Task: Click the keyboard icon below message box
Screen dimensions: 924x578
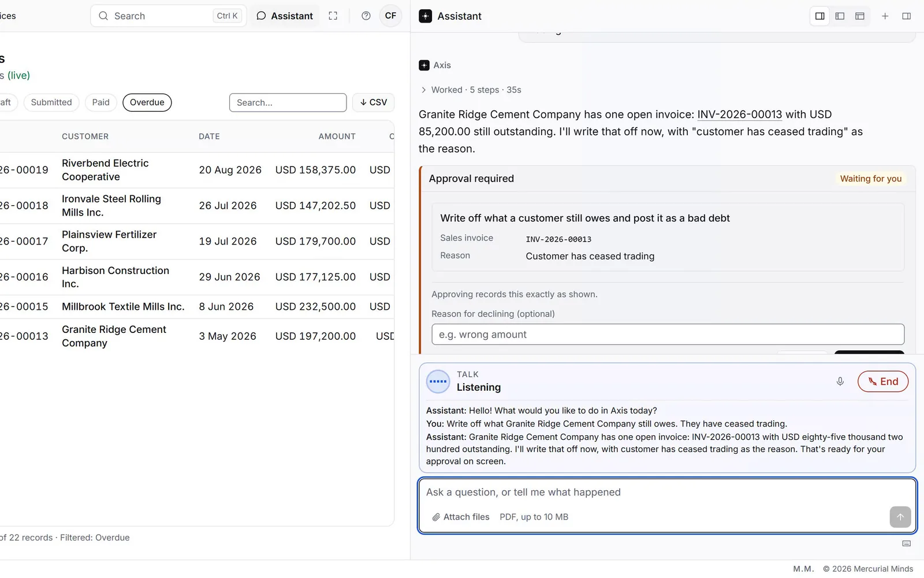Action: pos(906,543)
